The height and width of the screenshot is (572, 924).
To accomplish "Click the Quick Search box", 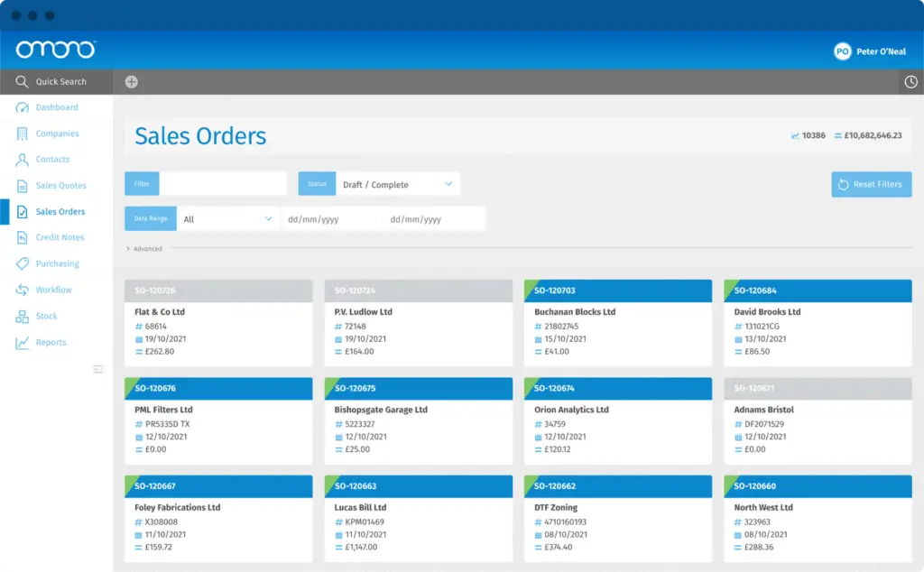I will [57, 82].
